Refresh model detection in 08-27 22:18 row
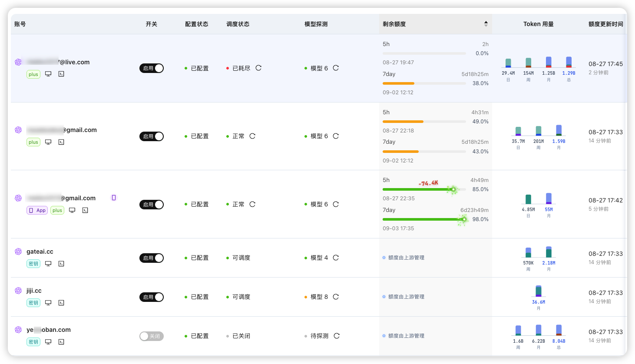The width and height of the screenshot is (635, 364). click(336, 136)
